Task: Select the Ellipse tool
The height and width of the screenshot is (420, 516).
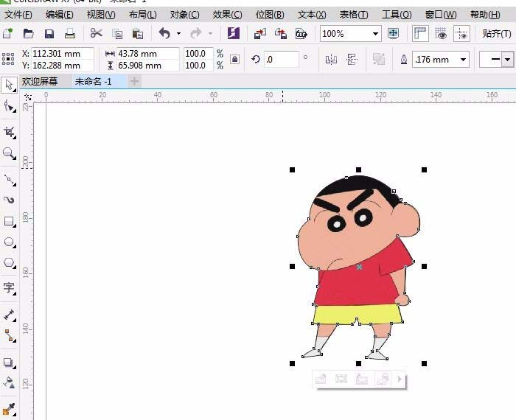Action: 9,242
